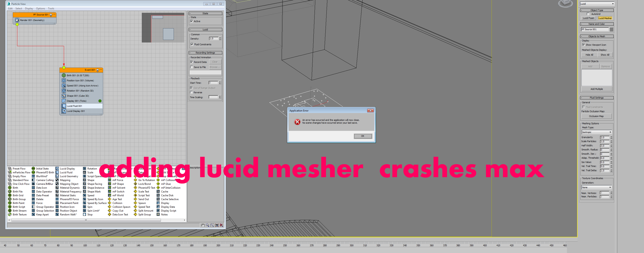Viewport: 644px width, 253px height.
Task: Click the Zoom Extents icon
Action: (x=217, y=225)
